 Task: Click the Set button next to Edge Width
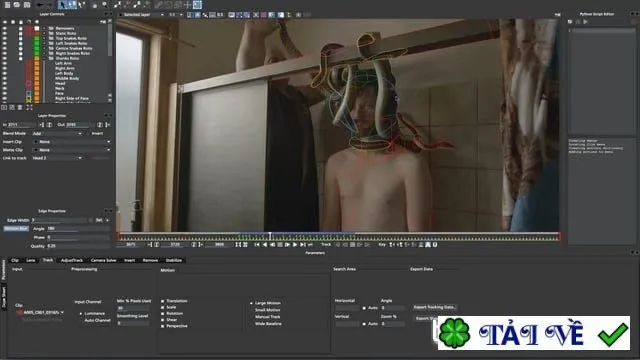pyautogui.click(x=99, y=220)
